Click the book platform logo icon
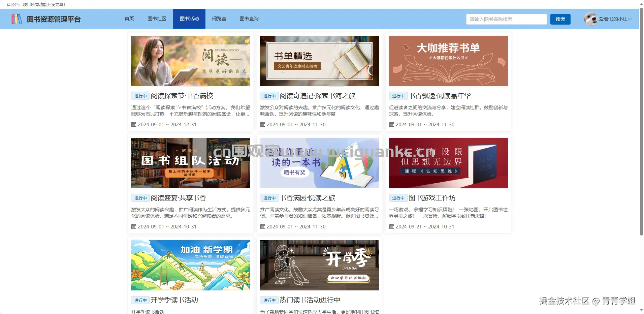This screenshot has height=314, width=644. click(17, 19)
